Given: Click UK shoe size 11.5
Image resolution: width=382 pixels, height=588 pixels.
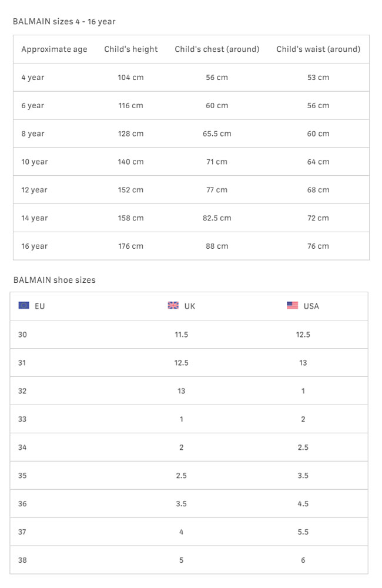Looking at the screenshot, I should pos(181,335).
